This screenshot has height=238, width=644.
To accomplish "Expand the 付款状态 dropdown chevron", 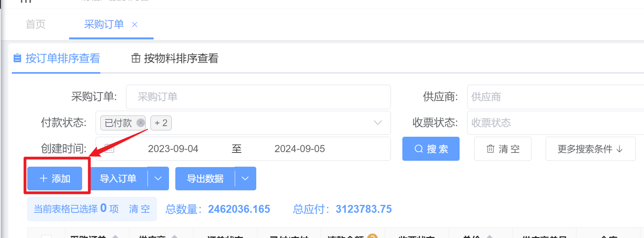I will (378, 123).
